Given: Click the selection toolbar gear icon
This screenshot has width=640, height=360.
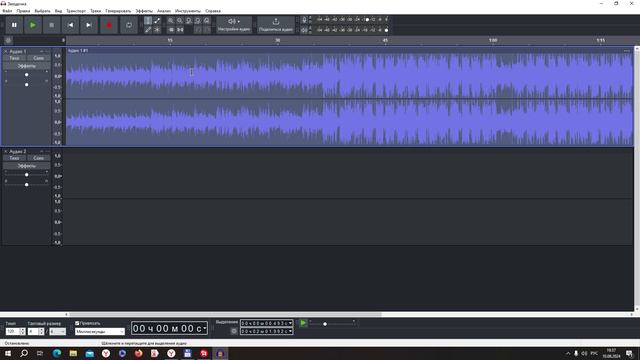Looking at the screenshot, I should point(234,331).
